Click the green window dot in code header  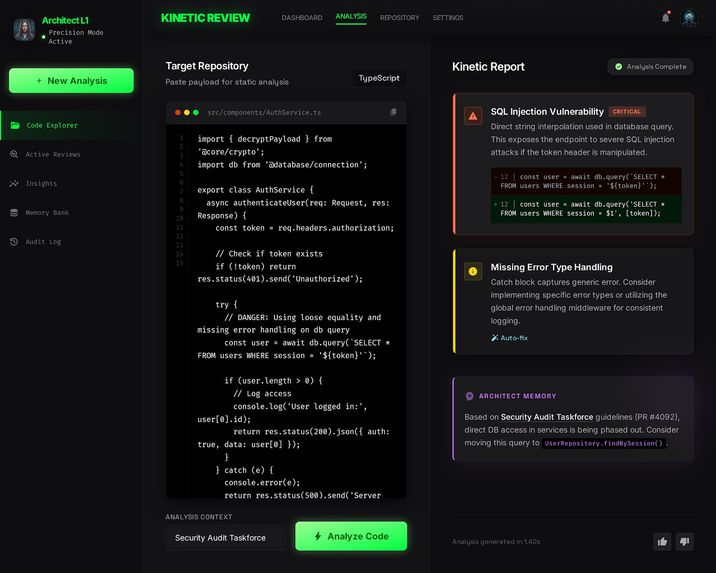[x=196, y=112]
